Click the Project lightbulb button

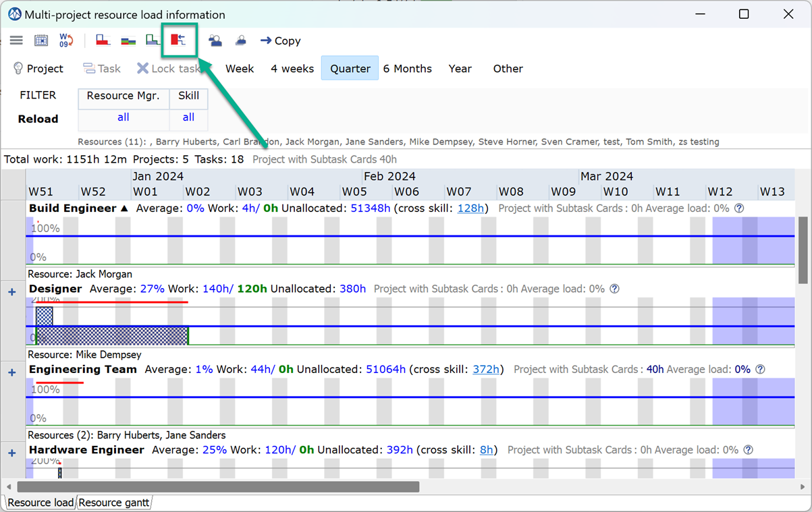click(38, 69)
